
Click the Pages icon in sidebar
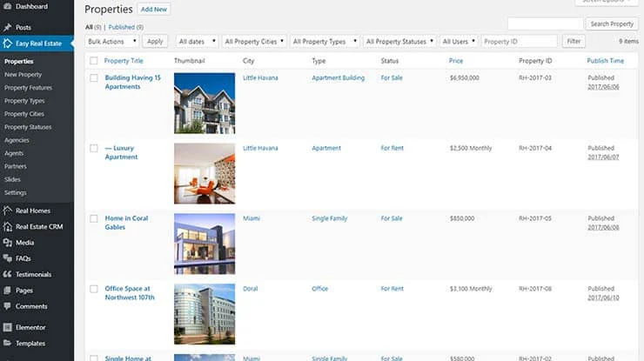7,290
